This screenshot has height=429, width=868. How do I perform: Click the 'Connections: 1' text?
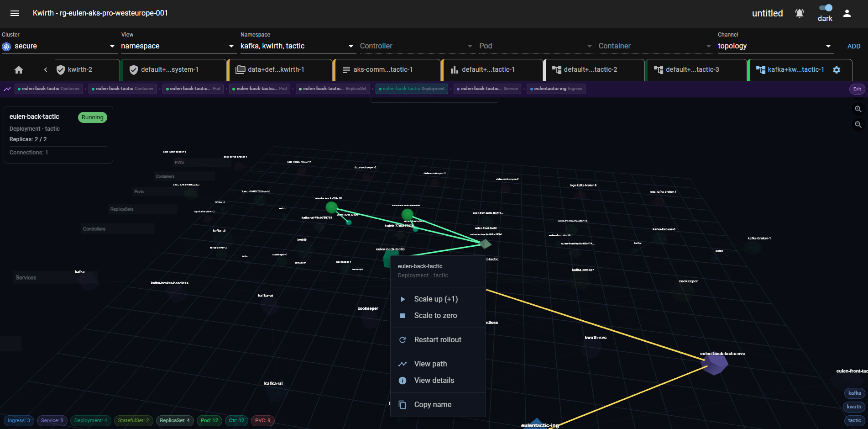(x=29, y=153)
